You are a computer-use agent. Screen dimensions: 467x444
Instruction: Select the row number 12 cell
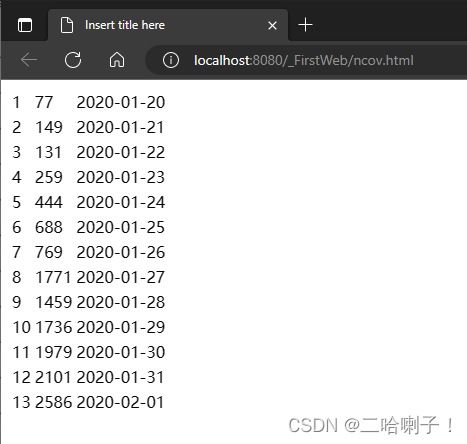[x=22, y=377]
